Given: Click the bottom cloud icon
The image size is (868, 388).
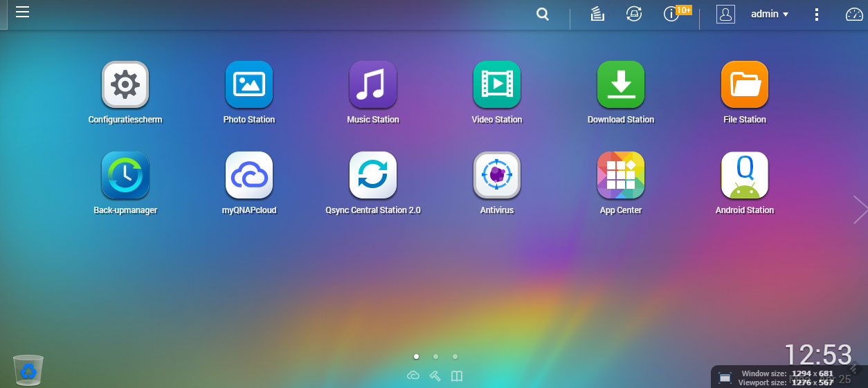Looking at the screenshot, I should coord(413,376).
